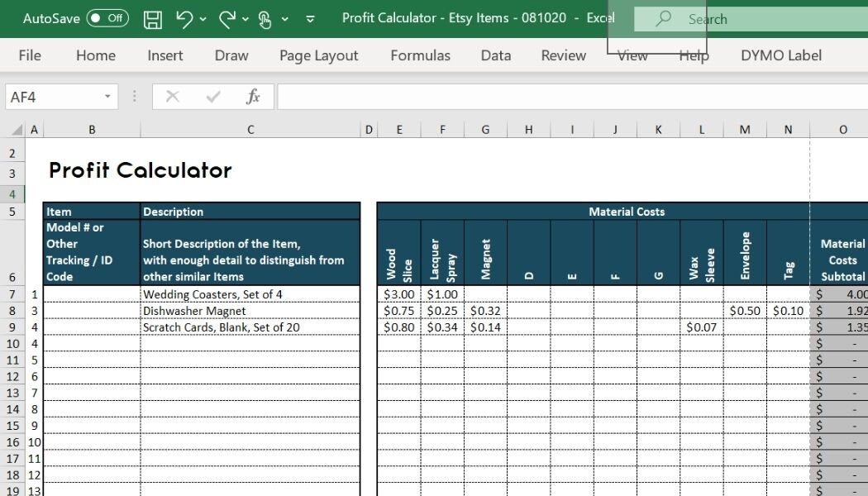This screenshot has width=868, height=496.
Task: Select the $1.00 Lacquer Spray cell
Action: (442, 294)
